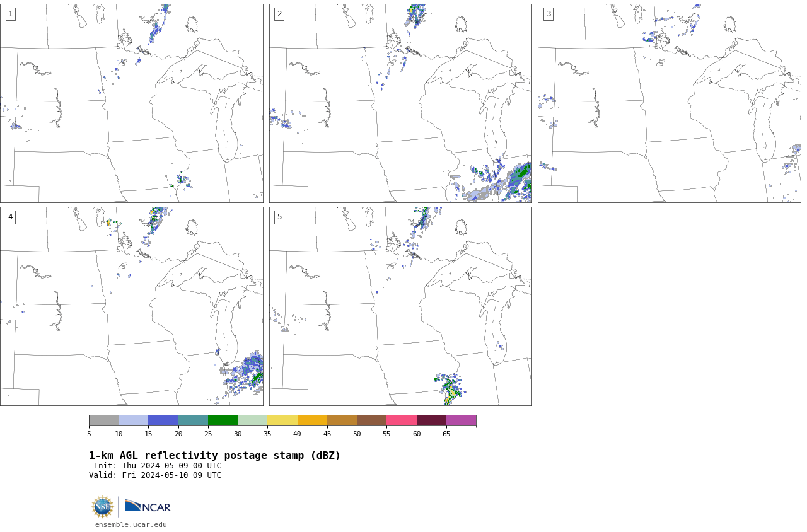Image resolution: width=807 pixels, height=532 pixels.
Task: Click the NCAR logo
Action: 148,506
